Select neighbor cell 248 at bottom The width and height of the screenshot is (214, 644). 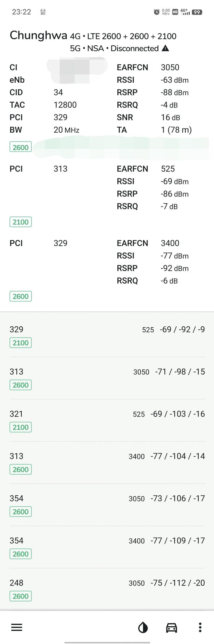click(x=107, y=589)
